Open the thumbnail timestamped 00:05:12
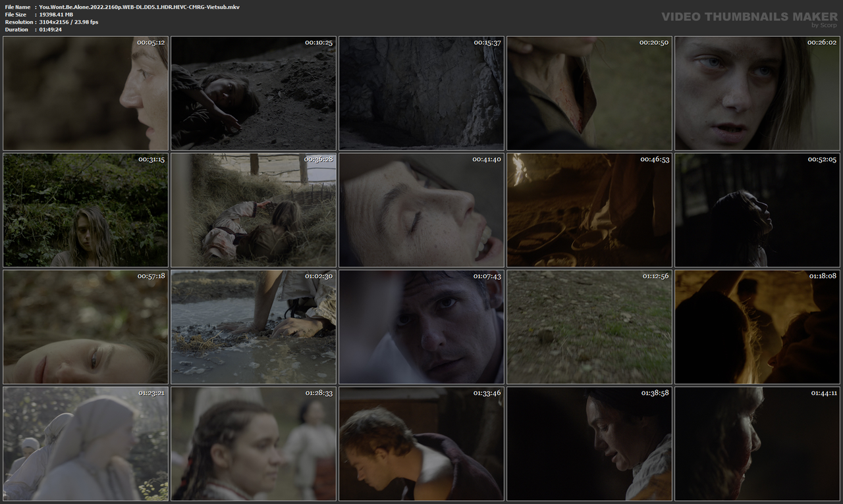Screen dimensions: 843x504 pyautogui.click(x=86, y=93)
